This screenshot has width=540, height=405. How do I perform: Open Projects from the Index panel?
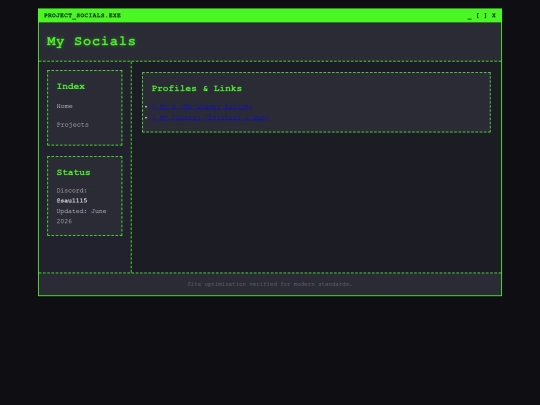[x=72, y=125]
